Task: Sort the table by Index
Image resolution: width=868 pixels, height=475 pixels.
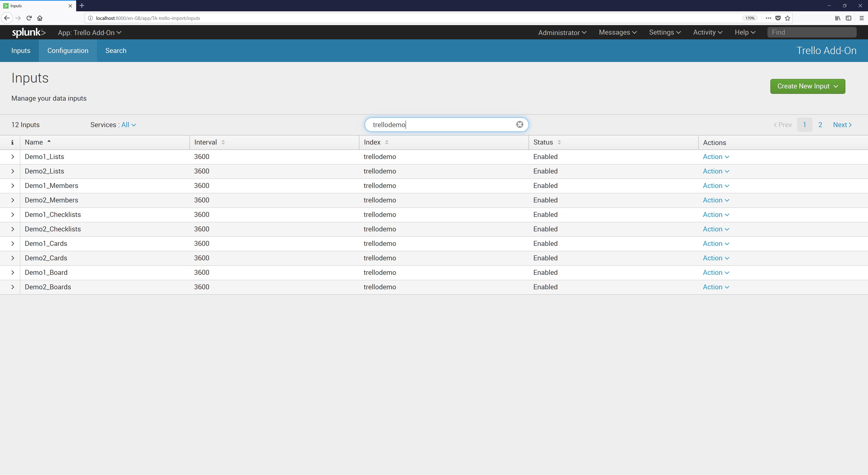Action: (376, 142)
